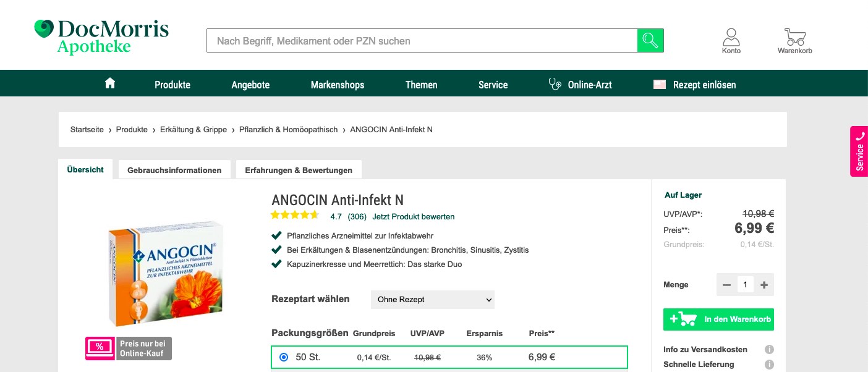This screenshot has height=372, width=868.
Task: Switch to Erfahrungen & Bewertungen tab
Action: [299, 170]
